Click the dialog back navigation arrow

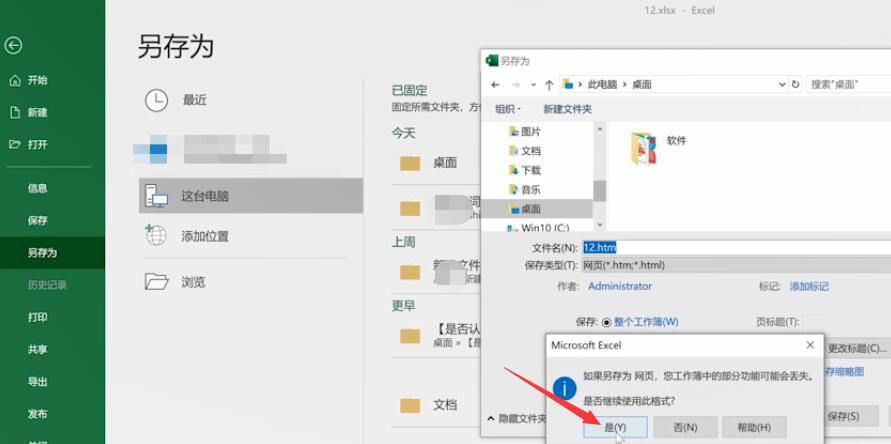click(495, 85)
